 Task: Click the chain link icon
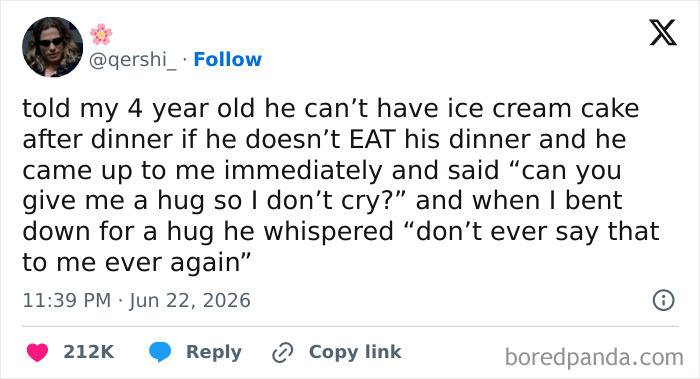(283, 353)
